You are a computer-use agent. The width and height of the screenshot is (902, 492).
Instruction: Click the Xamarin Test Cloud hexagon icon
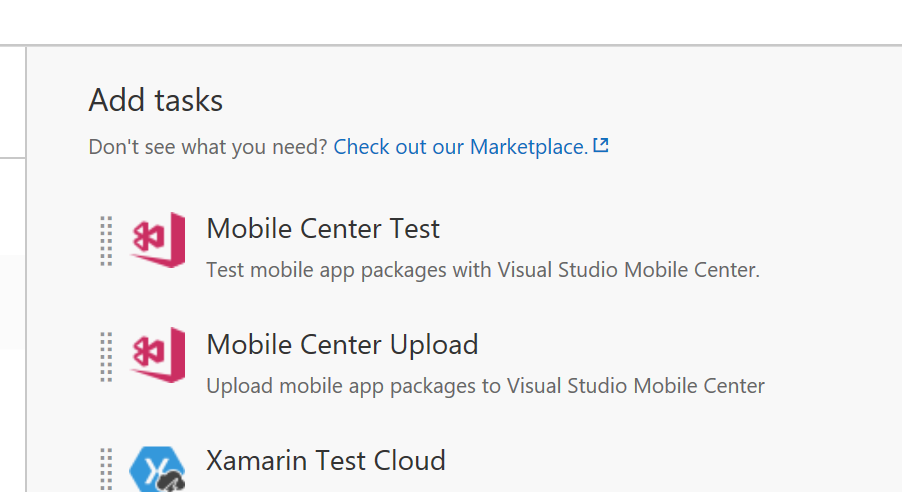click(157, 469)
